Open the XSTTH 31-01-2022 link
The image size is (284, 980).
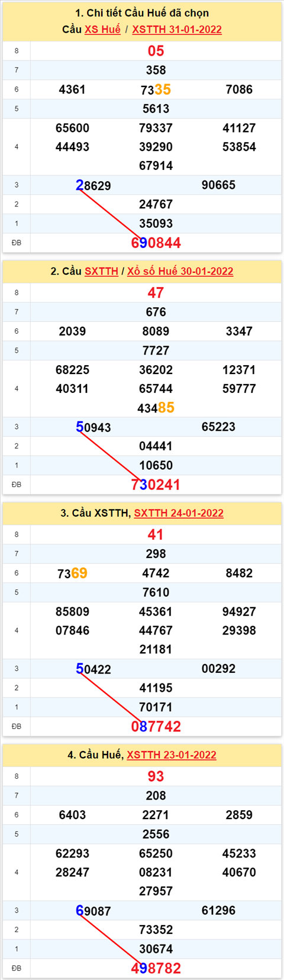[x=177, y=30]
